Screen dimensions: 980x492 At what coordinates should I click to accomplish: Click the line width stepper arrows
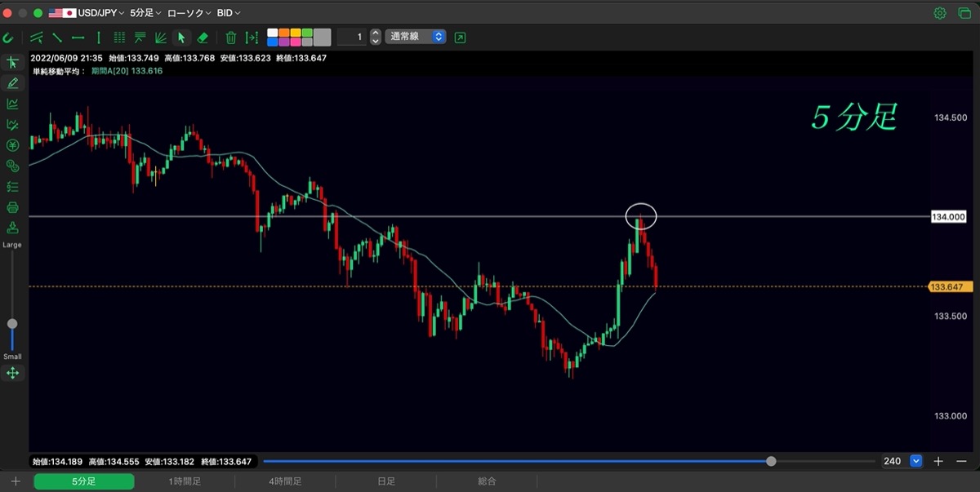[376, 38]
